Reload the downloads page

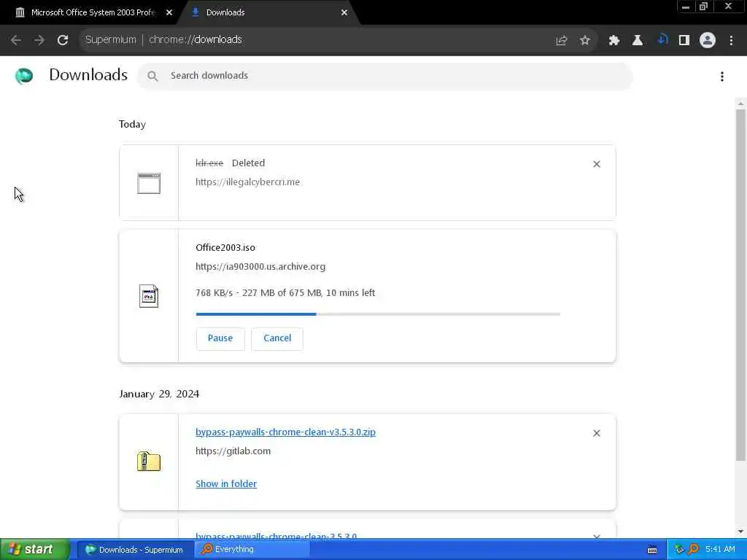coord(63,40)
